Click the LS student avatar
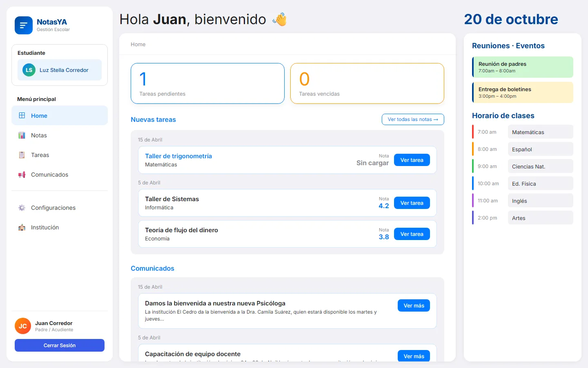The height and width of the screenshot is (368, 588). [29, 70]
